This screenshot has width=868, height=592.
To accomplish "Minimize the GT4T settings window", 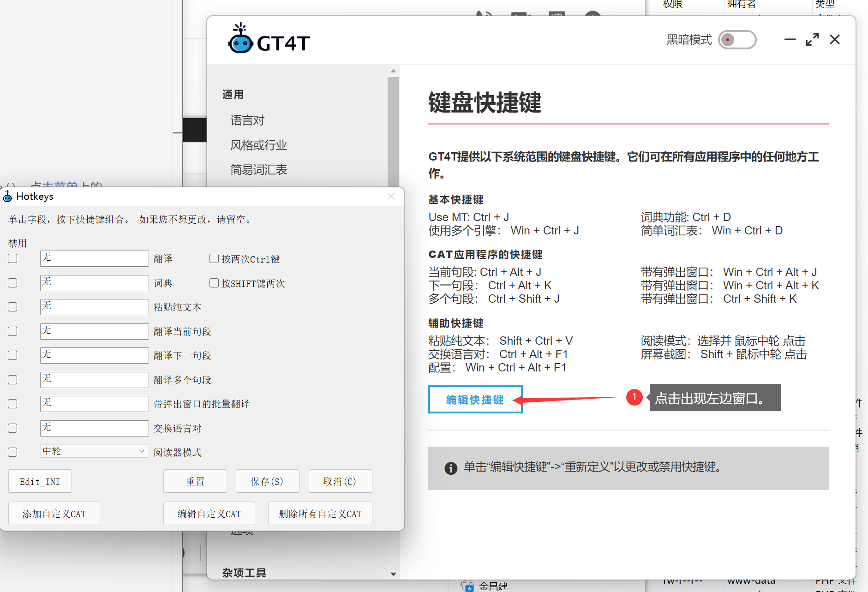I will pyautogui.click(x=790, y=40).
